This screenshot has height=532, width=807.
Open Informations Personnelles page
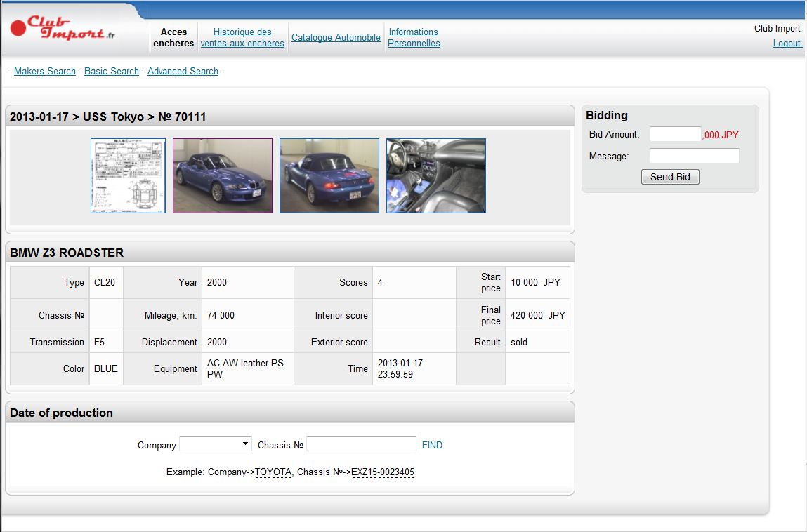tap(414, 37)
